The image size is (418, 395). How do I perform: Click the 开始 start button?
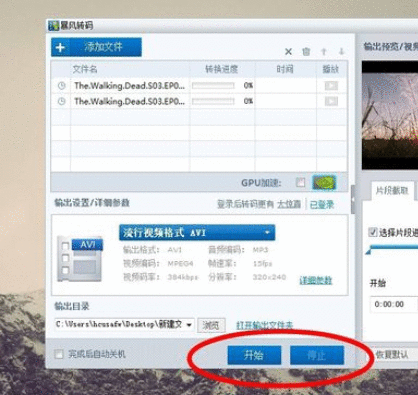click(x=254, y=355)
